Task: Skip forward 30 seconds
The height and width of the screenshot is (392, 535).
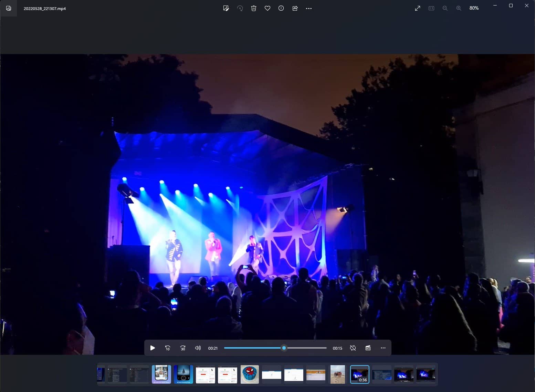Action: coord(182,348)
